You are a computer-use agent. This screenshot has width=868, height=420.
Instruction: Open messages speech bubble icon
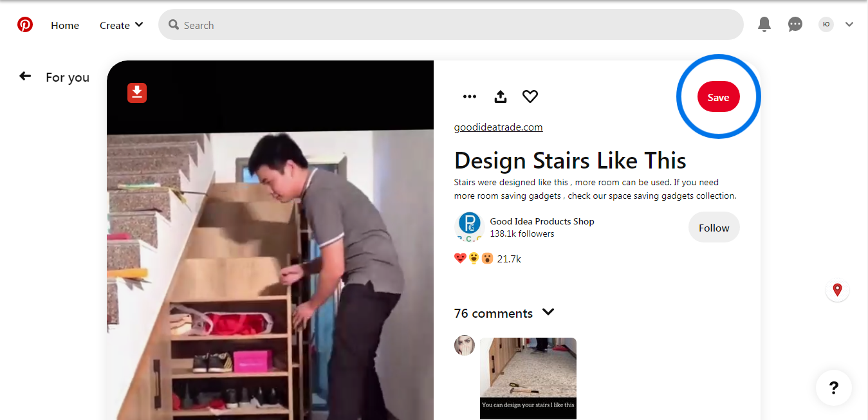pyautogui.click(x=795, y=24)
